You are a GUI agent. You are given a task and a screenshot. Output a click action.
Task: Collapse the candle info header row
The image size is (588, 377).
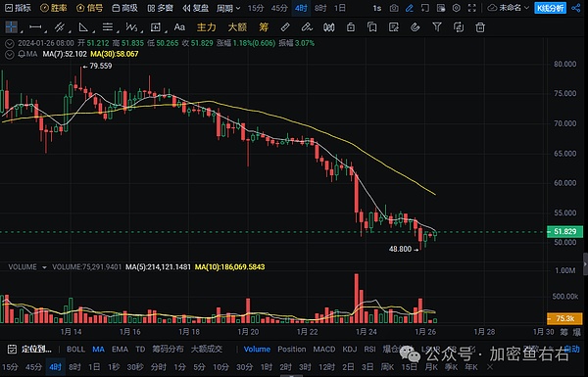(10, 43)
